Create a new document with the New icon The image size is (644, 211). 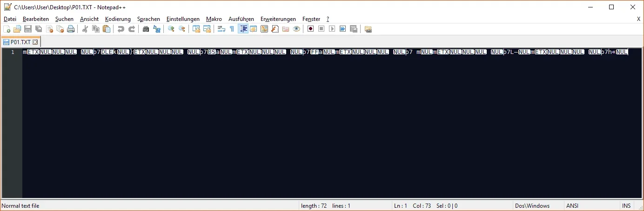(7, 29)
